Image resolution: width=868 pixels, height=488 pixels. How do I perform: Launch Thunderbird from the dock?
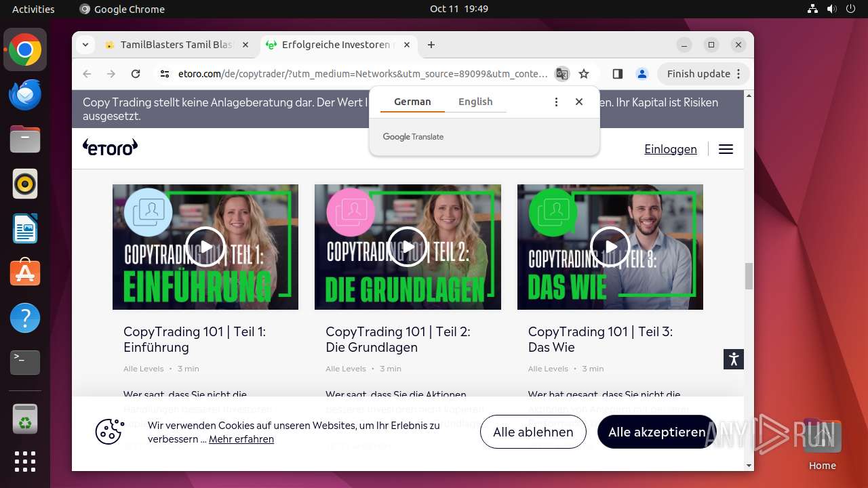pyautogui.click(x=25, y=94)
